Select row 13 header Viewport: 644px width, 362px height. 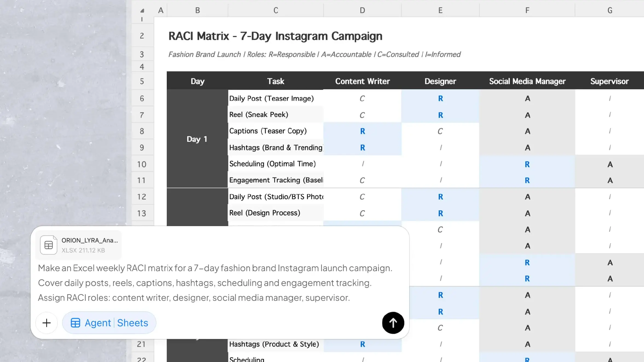pyautogui.click(x=142, y=213)
